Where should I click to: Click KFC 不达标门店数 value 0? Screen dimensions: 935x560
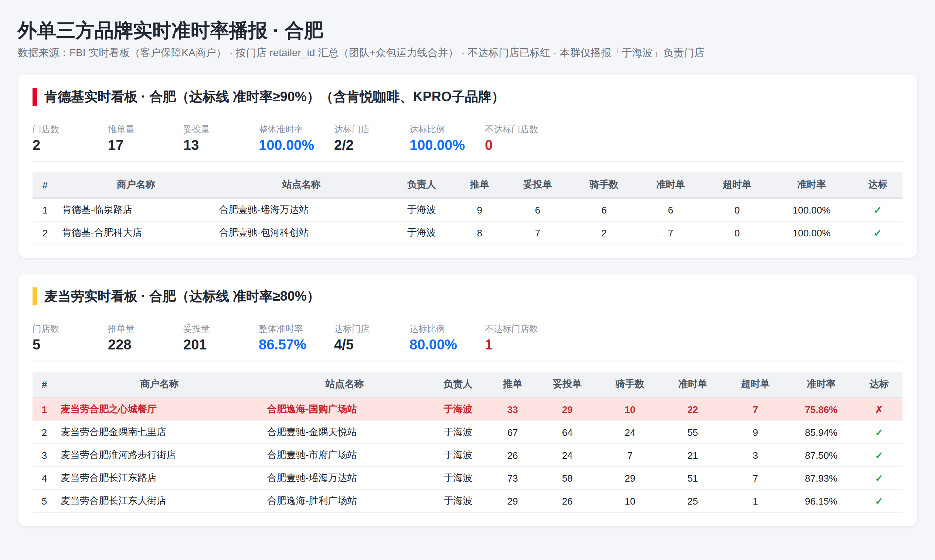489,145
